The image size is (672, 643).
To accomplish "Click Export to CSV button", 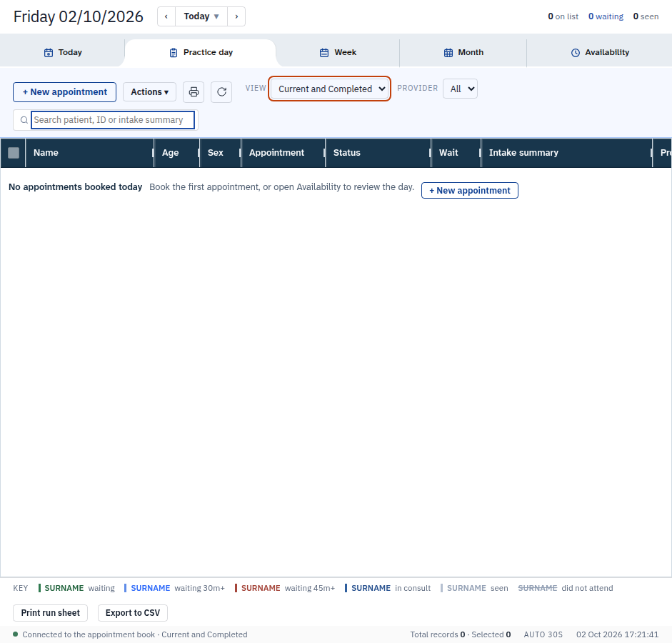I will 133,613.
